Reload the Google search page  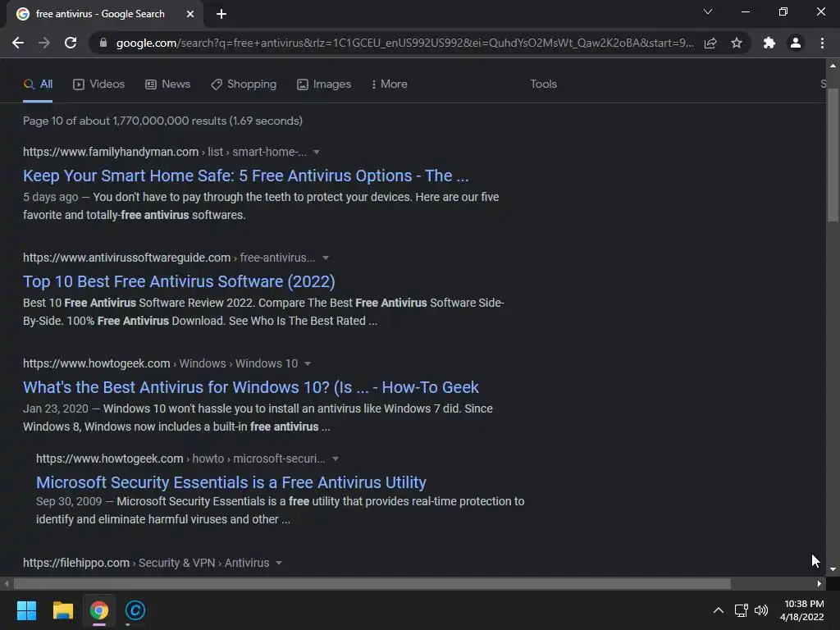click(x=71, y=43)
